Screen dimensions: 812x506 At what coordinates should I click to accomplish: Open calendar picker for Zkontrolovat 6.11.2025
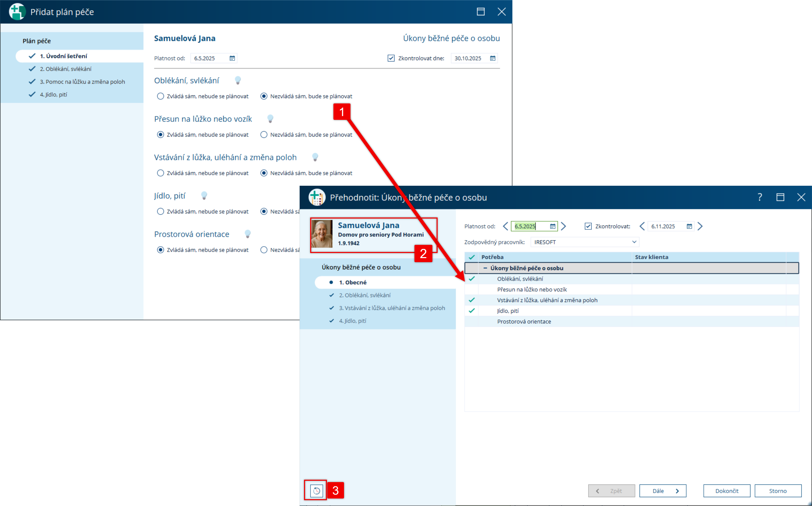point(689,226)
